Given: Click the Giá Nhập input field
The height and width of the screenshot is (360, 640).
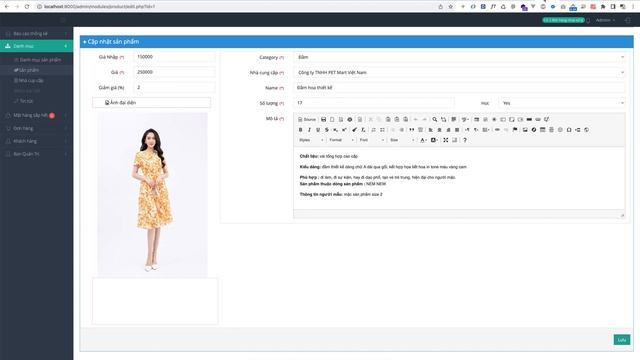Looking at the screenshot, I should click(x=174, y=57).
